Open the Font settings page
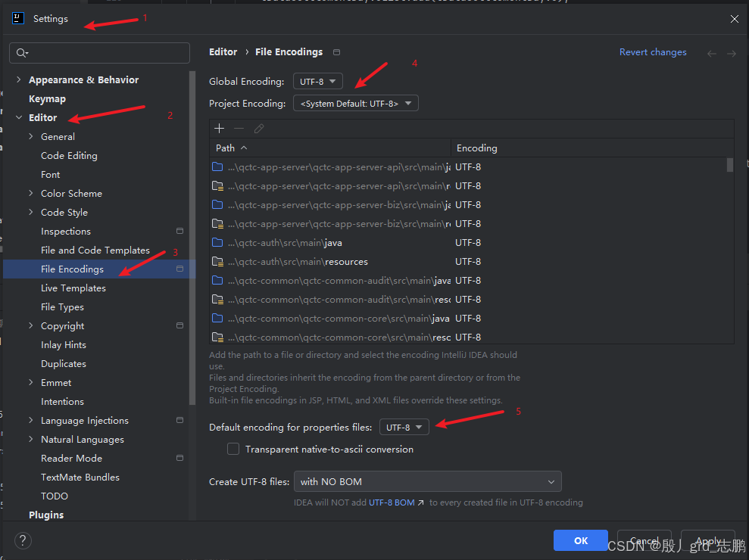 [51, 174]
